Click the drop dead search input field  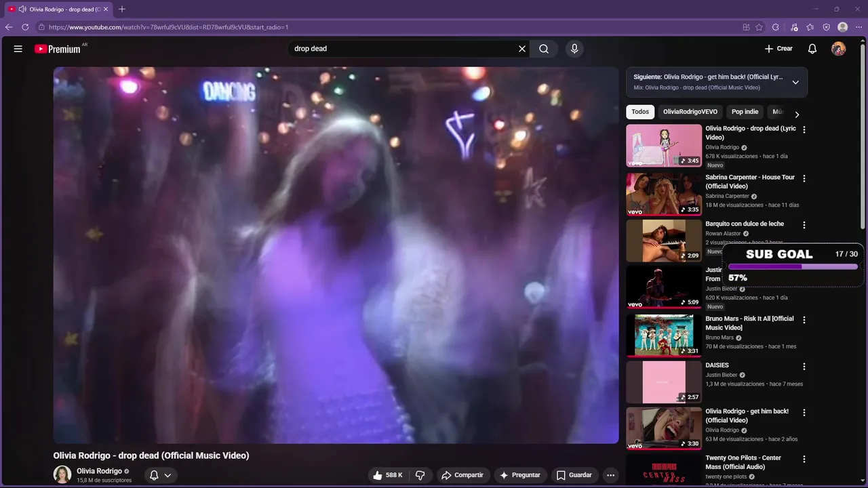click(x=402, y=49)
